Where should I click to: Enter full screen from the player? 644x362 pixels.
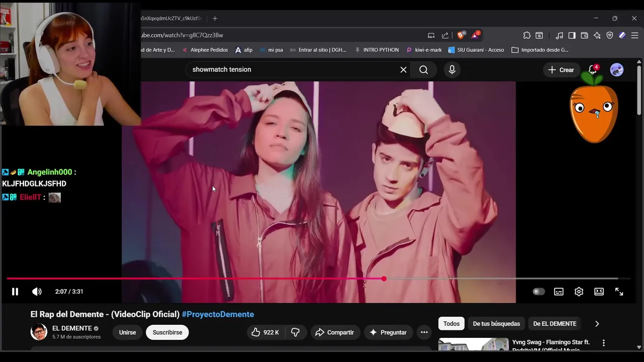[619, 292]
